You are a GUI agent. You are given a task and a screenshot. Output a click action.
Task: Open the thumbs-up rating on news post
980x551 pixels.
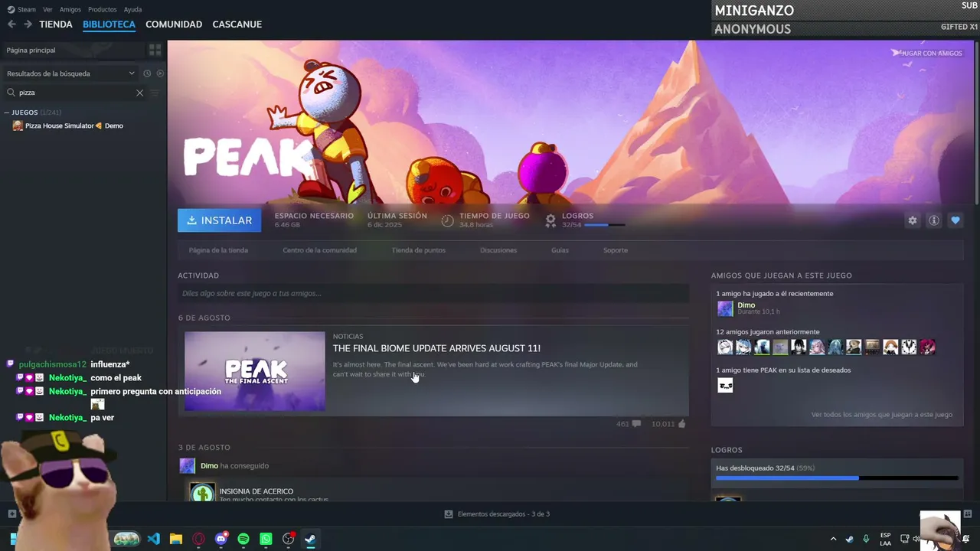pyautogui.click(x=681, y=424)
